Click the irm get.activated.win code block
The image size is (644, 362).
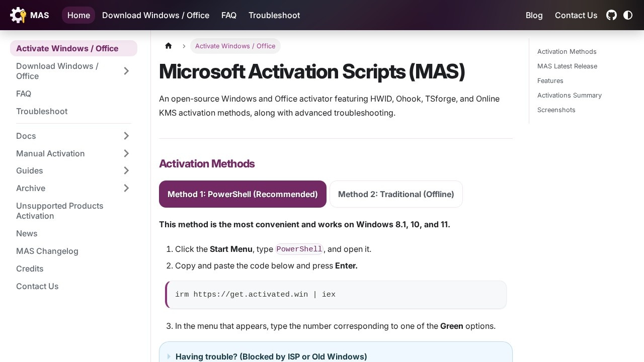(x=336, y=295)
